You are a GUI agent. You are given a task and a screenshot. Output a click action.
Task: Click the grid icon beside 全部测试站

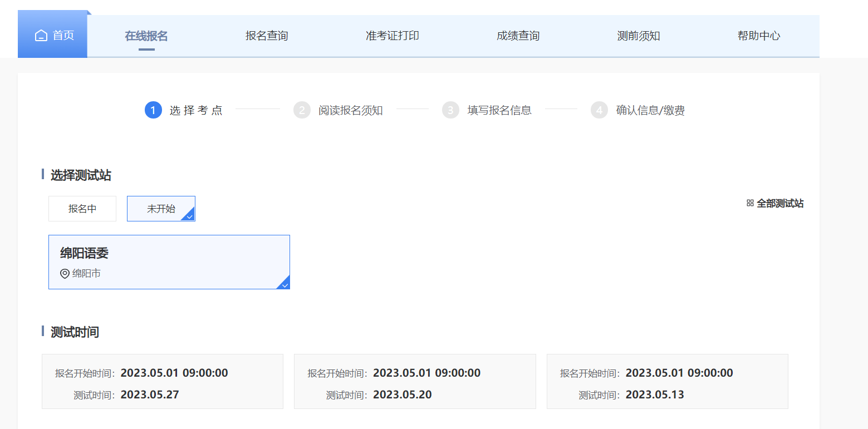[750, 203]
